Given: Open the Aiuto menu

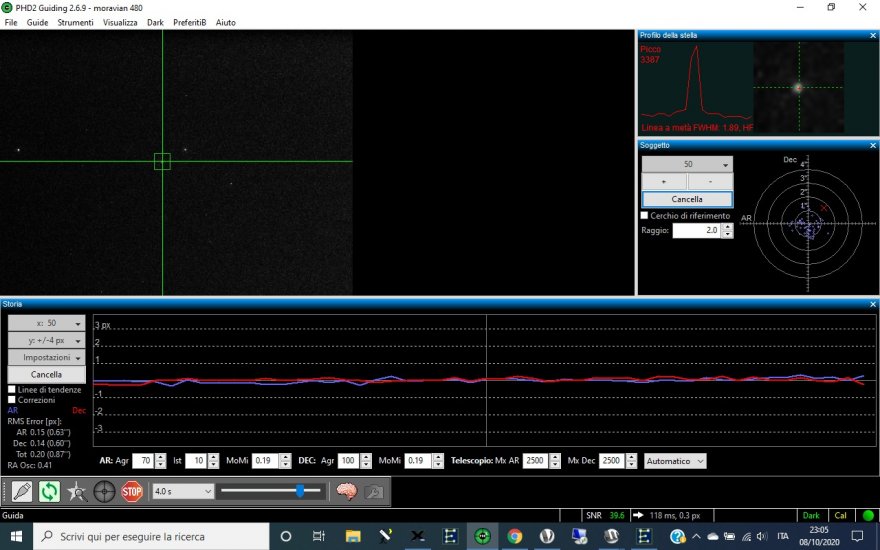Looking at the screenshot, I should (226, 22).
